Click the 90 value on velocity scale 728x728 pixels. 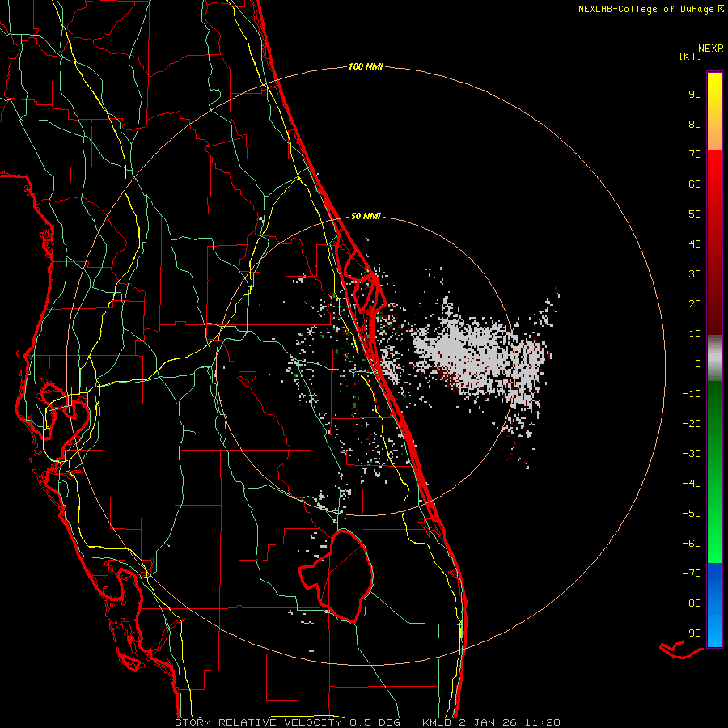[695, 95]
